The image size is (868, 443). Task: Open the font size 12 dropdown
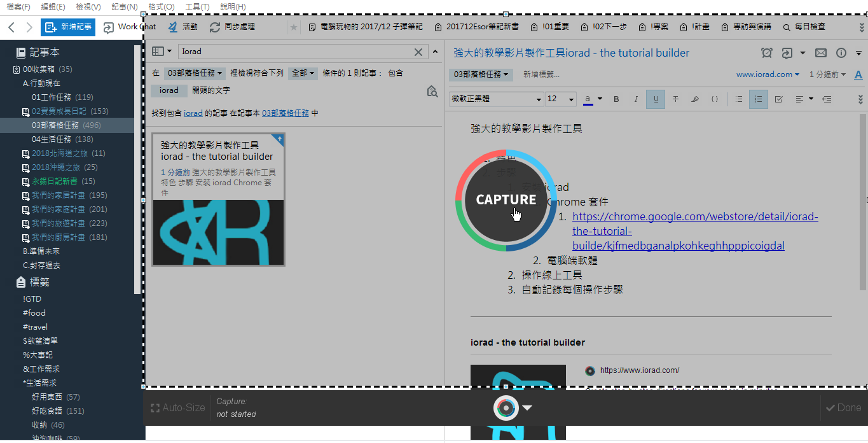coord(561,99)
